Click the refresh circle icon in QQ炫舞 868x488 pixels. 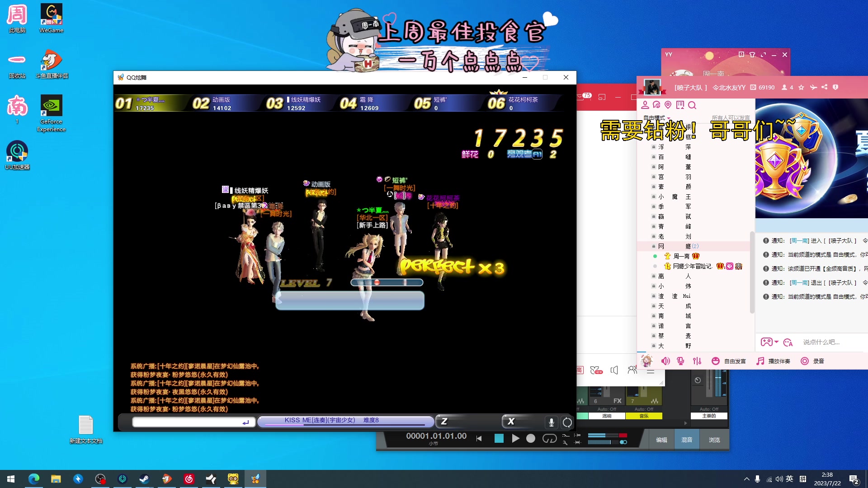point(567,422)
